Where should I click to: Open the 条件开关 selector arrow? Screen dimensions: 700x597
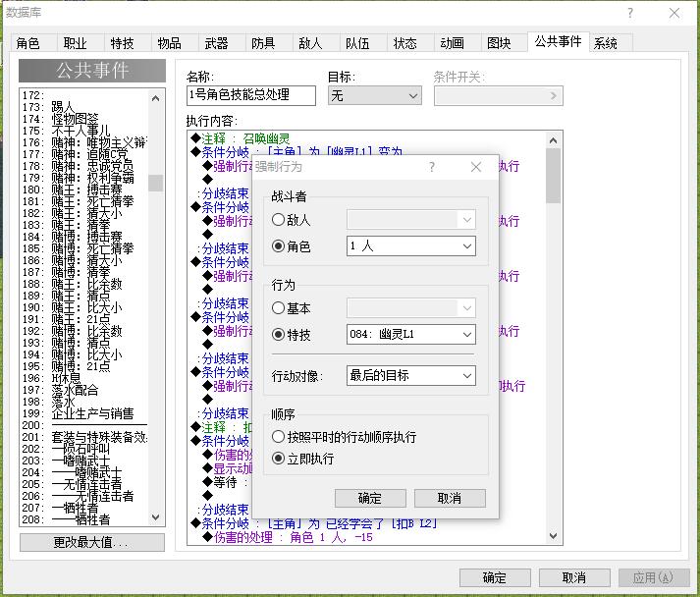(553, 95)
